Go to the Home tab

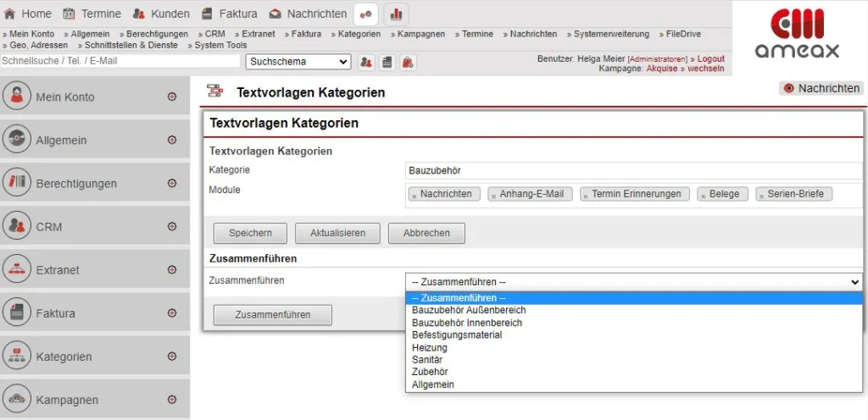click(28, 14)
